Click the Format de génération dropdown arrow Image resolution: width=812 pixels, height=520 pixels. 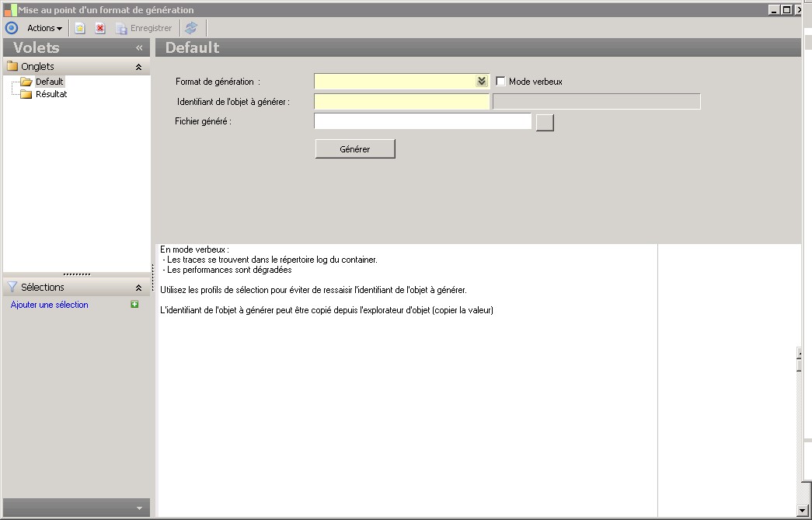pyautogui.click(x=482, y=82)
